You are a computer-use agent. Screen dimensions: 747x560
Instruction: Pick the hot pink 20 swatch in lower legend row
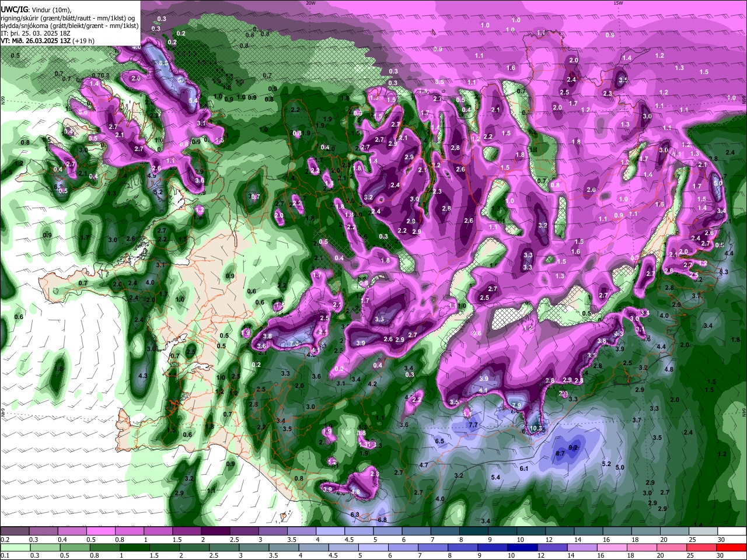coord(672,548)
